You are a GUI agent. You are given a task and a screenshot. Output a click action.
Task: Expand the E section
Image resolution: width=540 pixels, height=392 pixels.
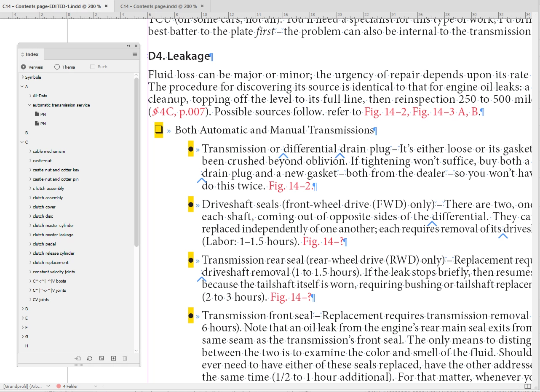pyautogui.click(x=22, y=318)
